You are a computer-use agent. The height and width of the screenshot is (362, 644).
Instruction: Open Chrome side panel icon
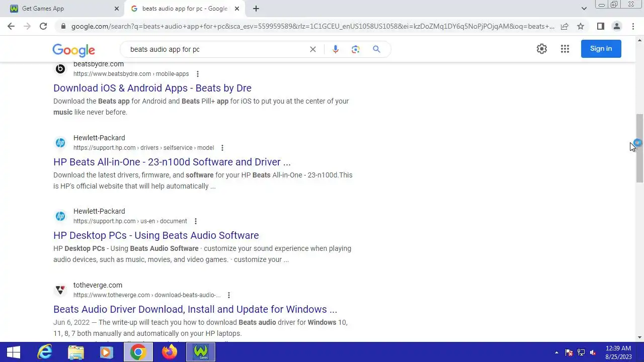600,26
